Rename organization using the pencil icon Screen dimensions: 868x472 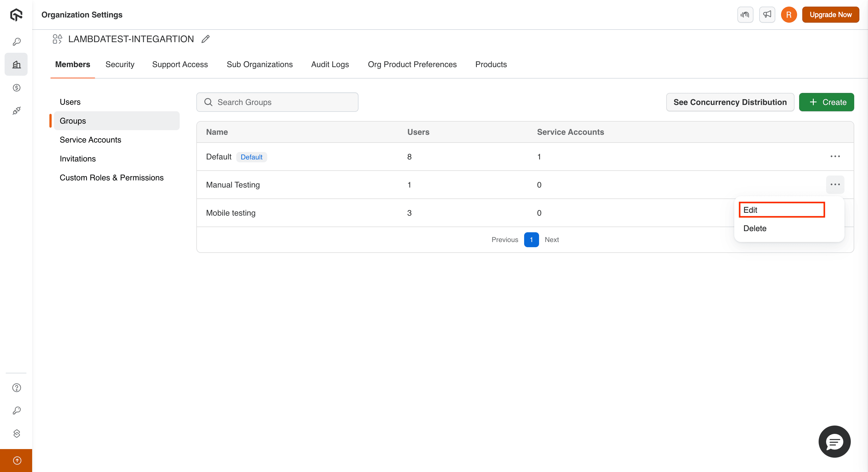(206, 39)
